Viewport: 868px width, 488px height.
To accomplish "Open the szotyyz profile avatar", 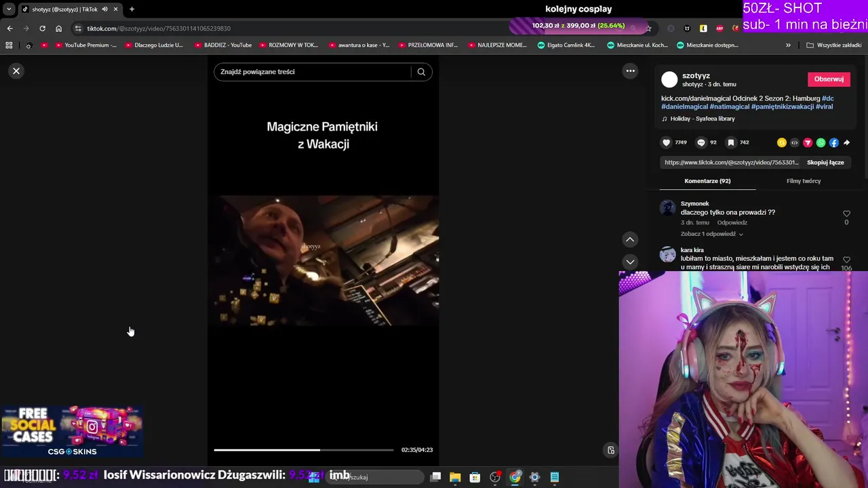I will (669, 80).
